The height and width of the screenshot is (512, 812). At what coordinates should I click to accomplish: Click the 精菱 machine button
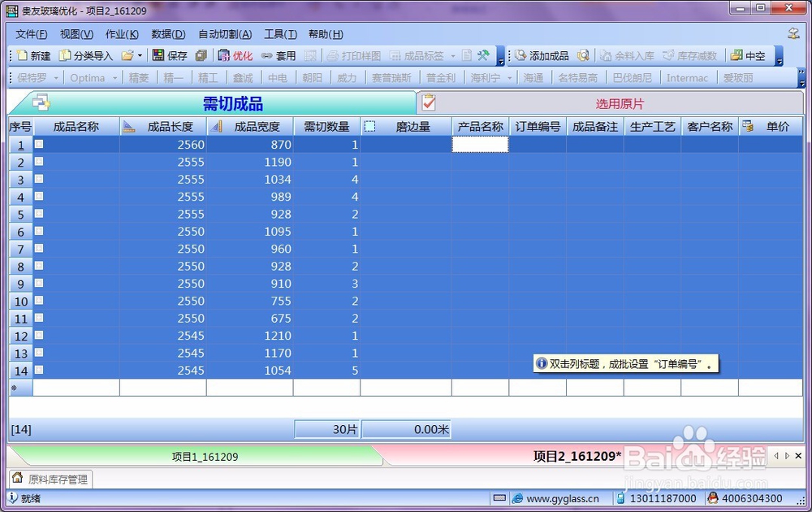[139, 78]
